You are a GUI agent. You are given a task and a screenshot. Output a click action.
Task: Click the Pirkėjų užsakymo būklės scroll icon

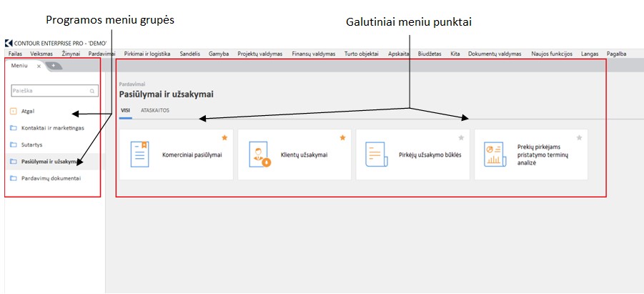[376, 155]
